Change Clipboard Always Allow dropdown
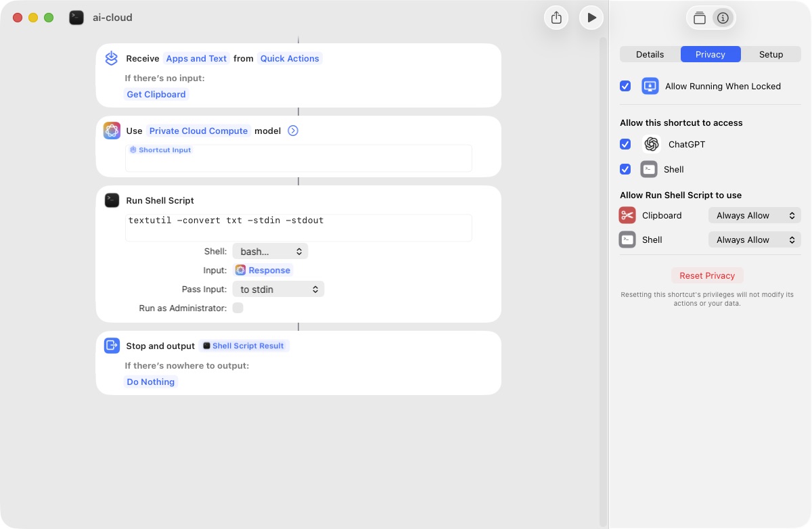This screenshot has height=529, width=812. 754,215
